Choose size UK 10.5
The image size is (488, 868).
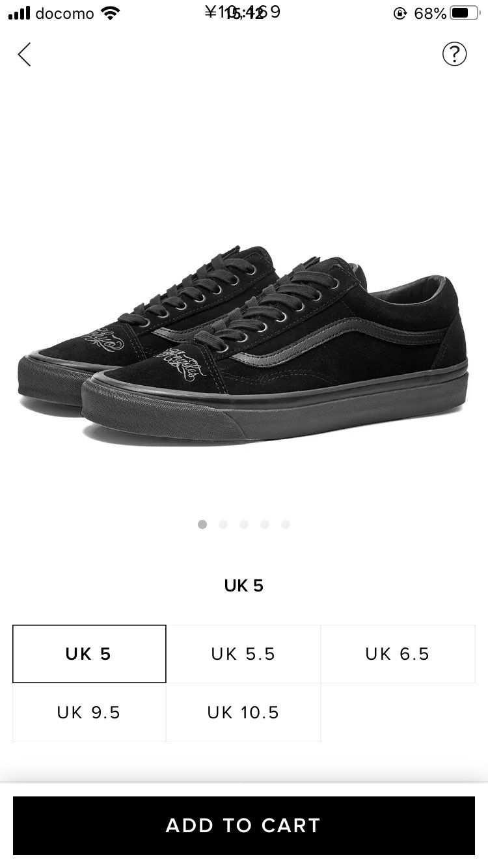[243, 712]
